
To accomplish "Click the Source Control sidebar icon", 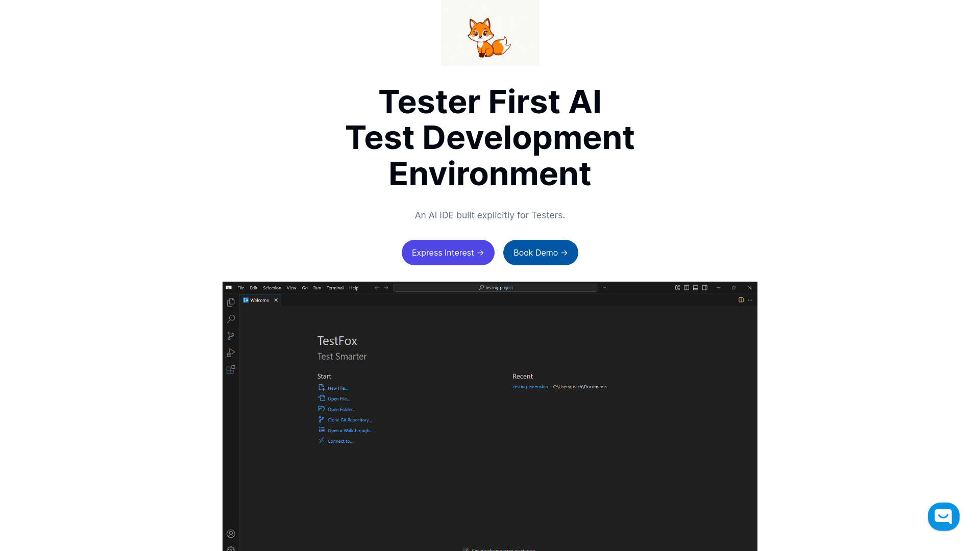I will pyautogui.click(x=231, y=335).
